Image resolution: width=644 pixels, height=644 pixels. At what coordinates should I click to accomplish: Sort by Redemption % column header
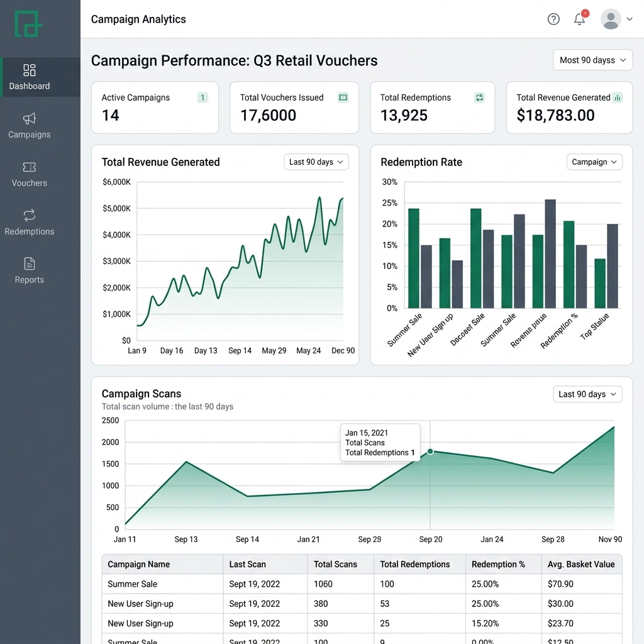coord(498,564)
